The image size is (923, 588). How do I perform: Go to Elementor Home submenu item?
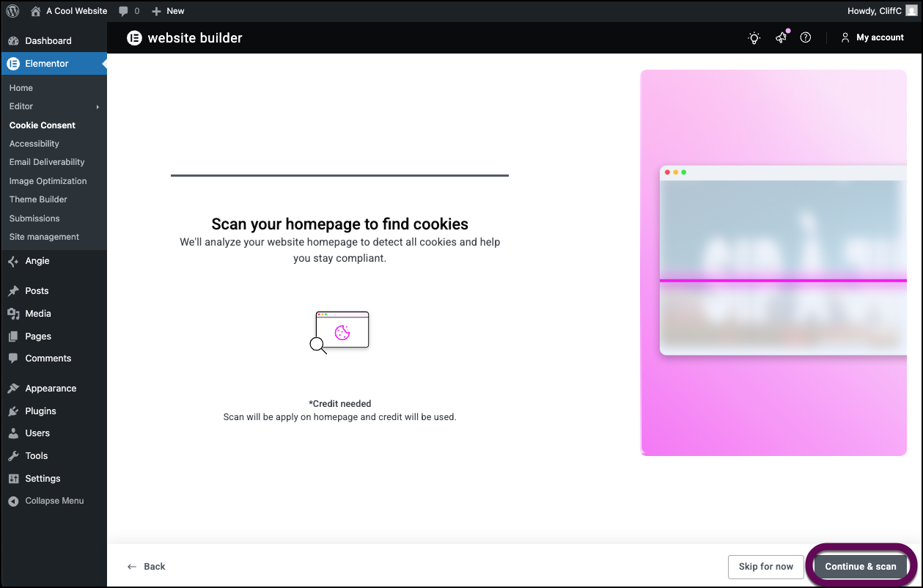coord(21,88)
